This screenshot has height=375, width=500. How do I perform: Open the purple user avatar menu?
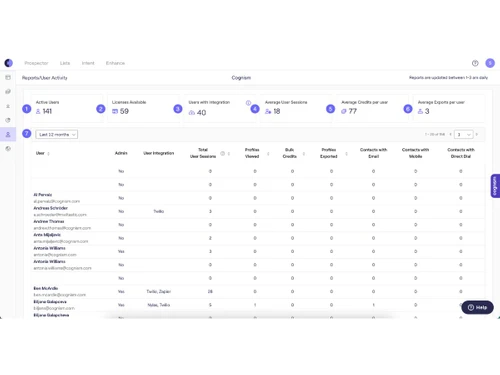[x=490, y=63]
